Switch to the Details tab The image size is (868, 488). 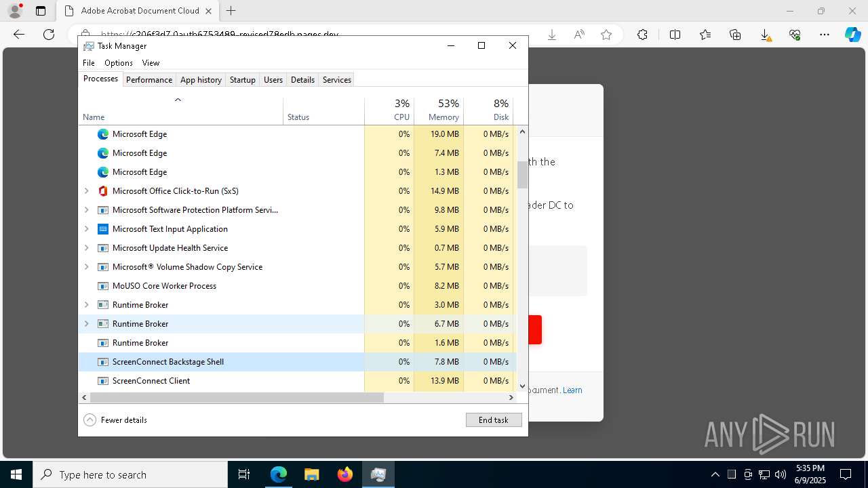point(302,80)
